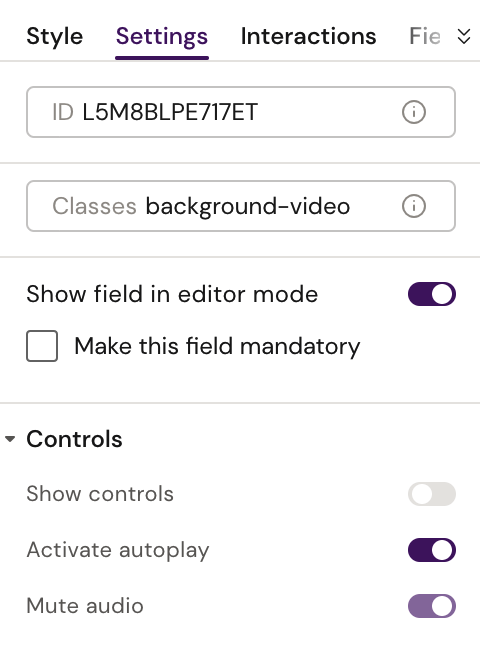
Task: Click the info icon in the ID field
Action: coord(414,112)
